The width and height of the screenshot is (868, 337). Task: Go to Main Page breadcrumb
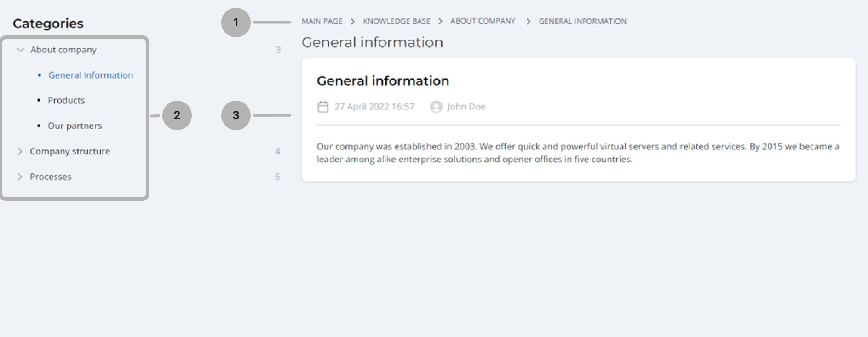point(322,21)
